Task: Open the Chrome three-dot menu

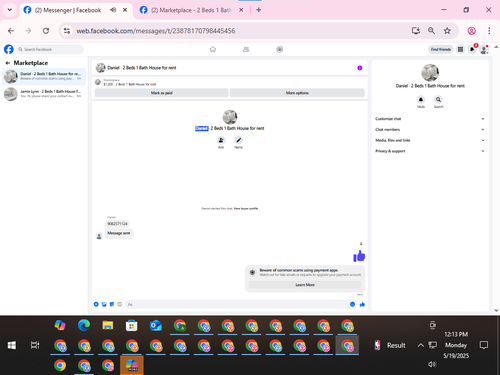Action: point(489,31)
